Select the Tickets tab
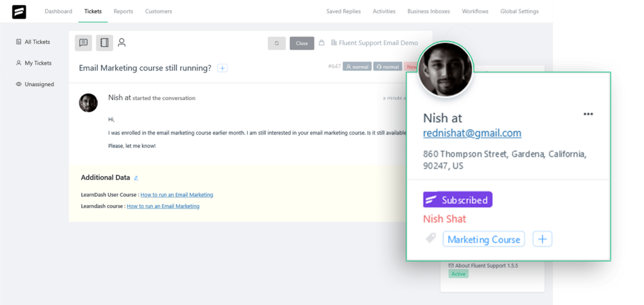The height and width of the screenshot is (305, 644). point(93,11)
